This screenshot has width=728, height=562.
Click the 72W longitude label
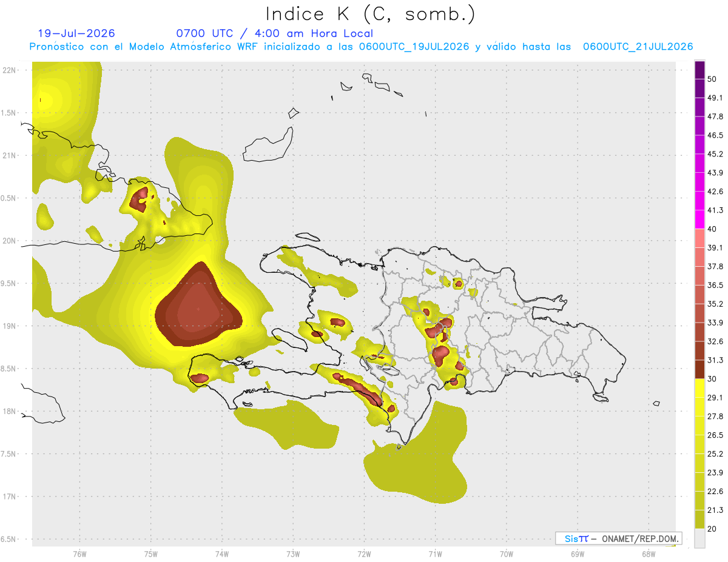[365, 554]
